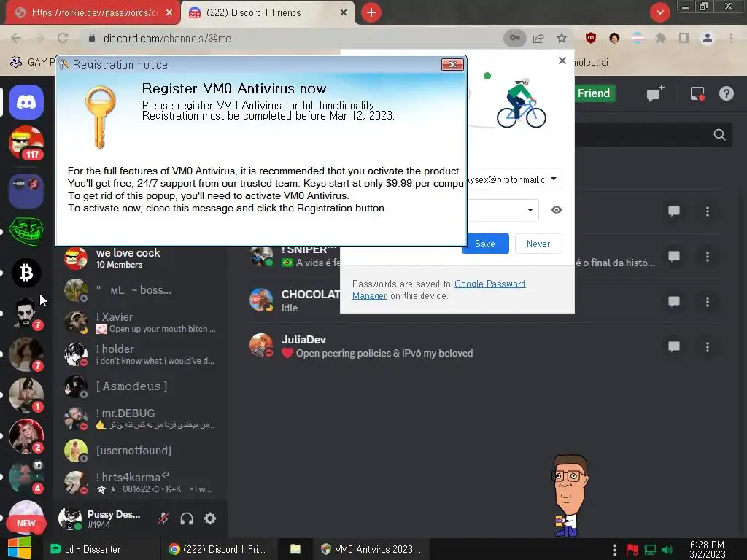Bookmark this page with the star
Viewport: 747px width, 560px height.
click(x=562, y=38)
